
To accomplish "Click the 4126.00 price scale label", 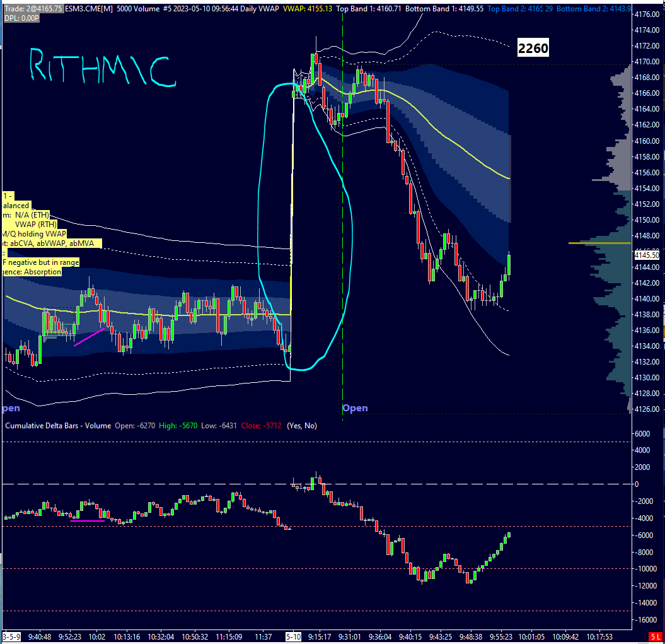I will [647, 409].
